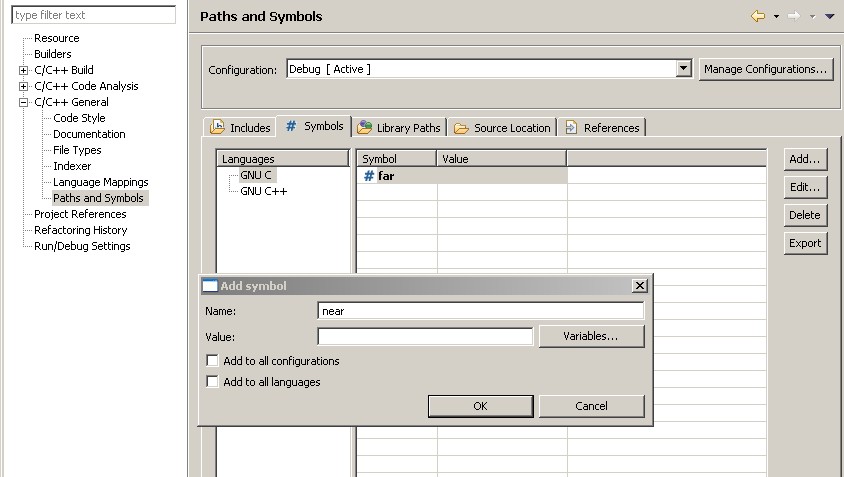Click the Export button
Viewport: 844px width, 477px height.
(805, 243)
